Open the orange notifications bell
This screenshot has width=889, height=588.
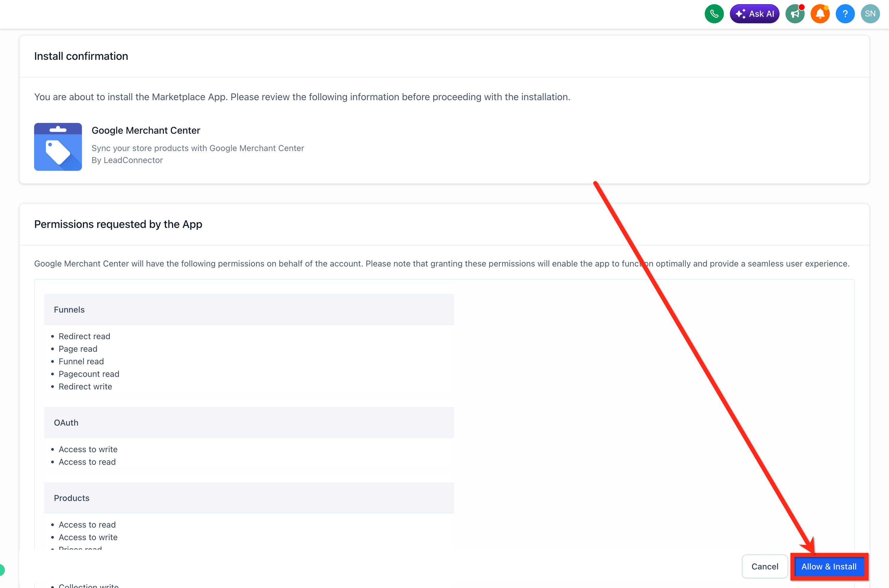click(x=820, y=14)
